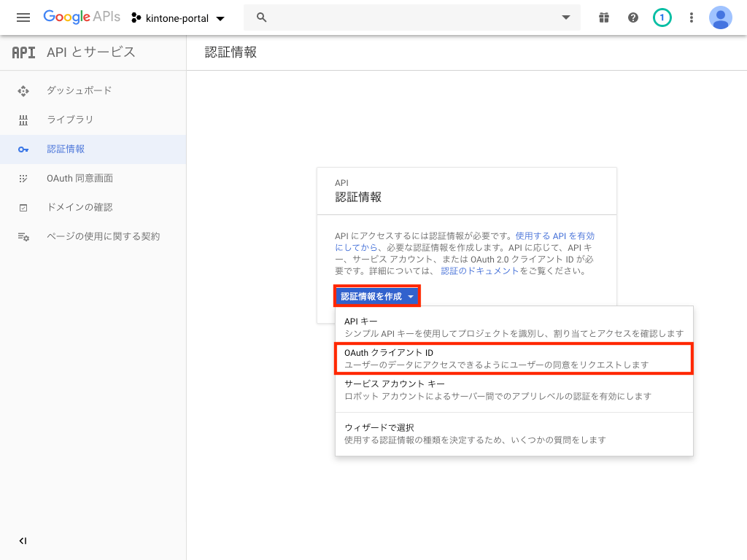747x560 pixels.
Task: Expand the kintone-portal project selector
Action: [x=179, y=17]
